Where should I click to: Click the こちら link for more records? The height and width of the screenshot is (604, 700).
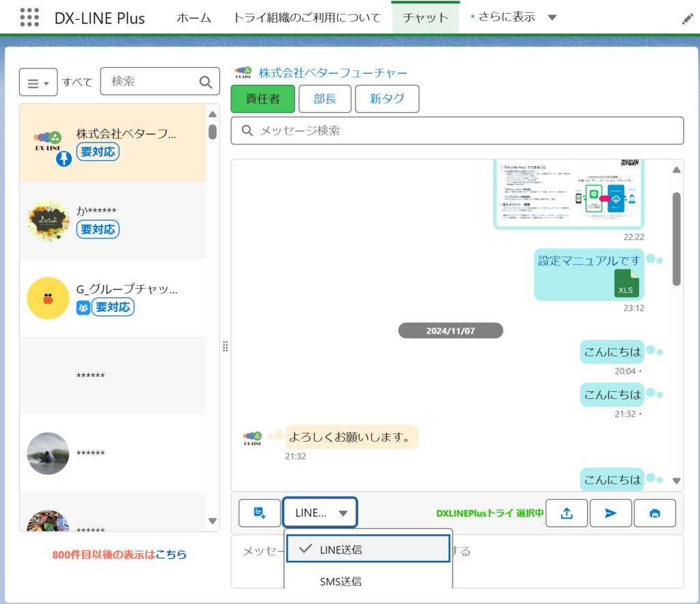(171, 554)
